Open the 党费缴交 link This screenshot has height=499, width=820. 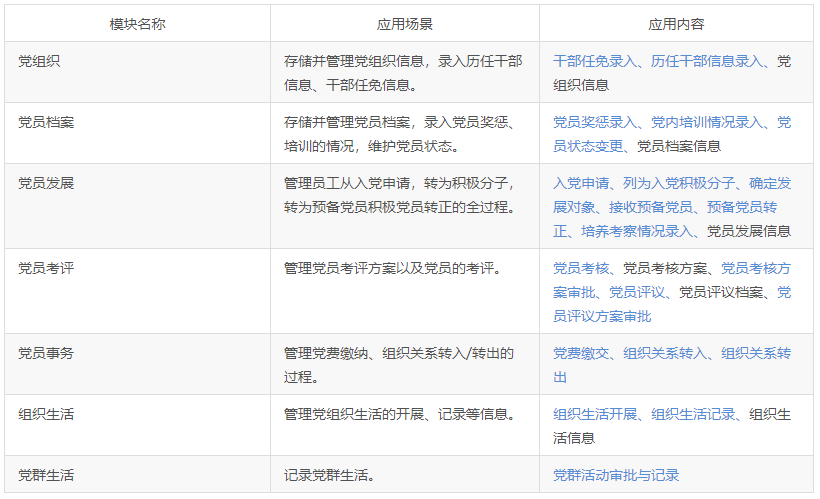[x=581, y=353]
